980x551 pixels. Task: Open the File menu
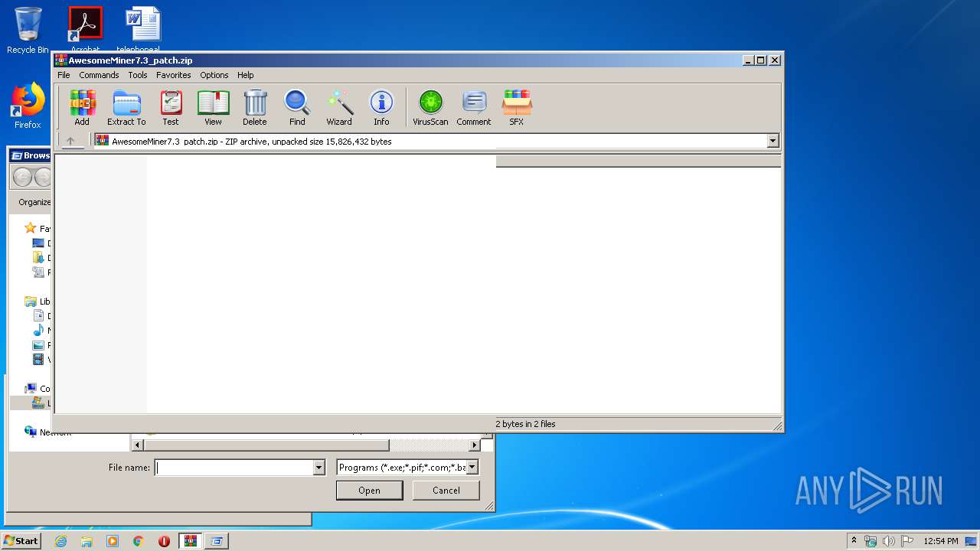[64, 75]
